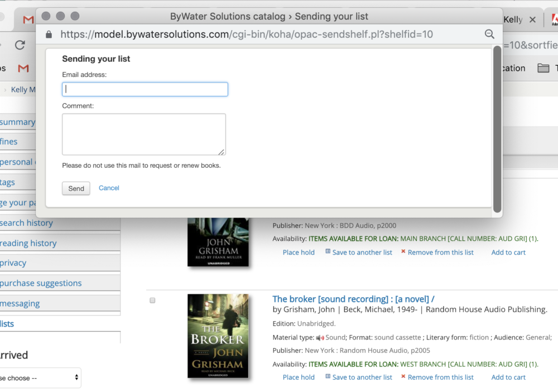The width and height of the screenshot is (558, 392).
Task: Open the choose dropdown under arrived
Action: [40, 378]
